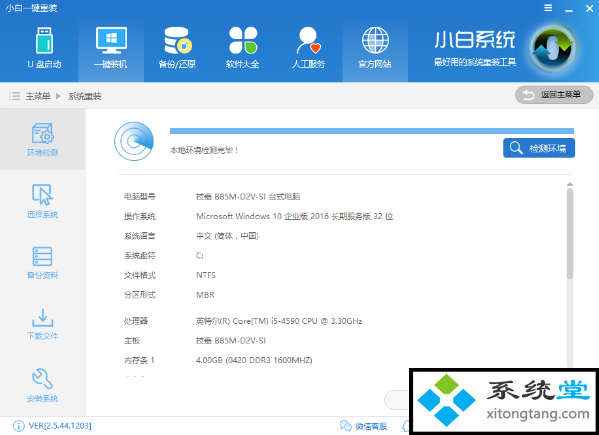The width and height of the screenshot is (599, 435).
Task: Click 系统盘符 label
Action: [140, 256]
